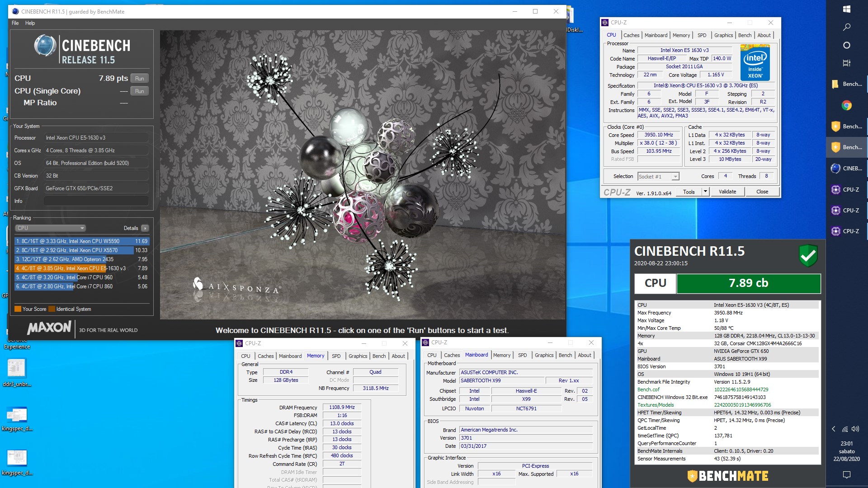The image size is (868, 488).
Task: Switch to second BenchMate taskbar item
Action: [x=847, y=127]
